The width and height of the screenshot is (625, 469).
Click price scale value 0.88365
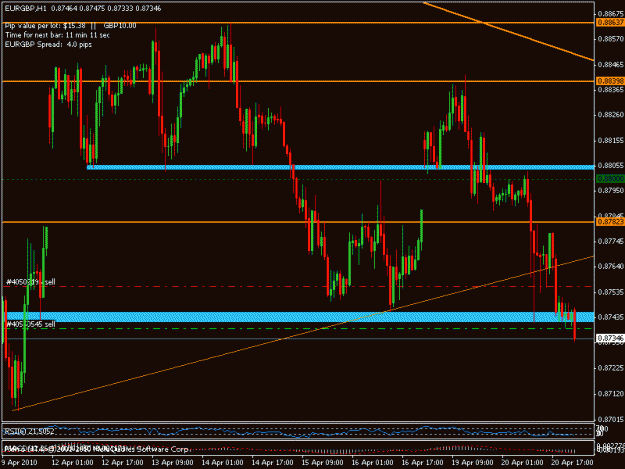click(610, 90)
